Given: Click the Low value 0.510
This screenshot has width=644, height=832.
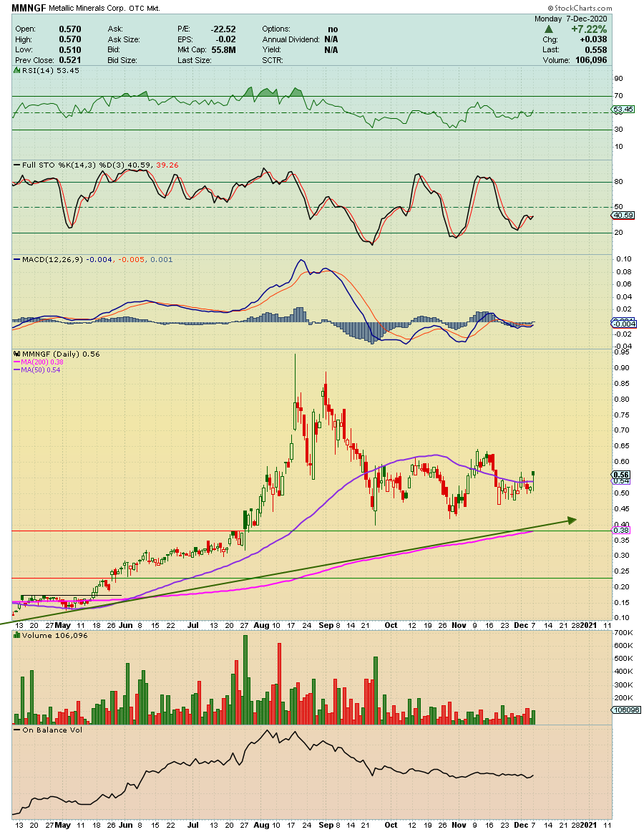Looking at the screenshot, I should pos(70,50).
